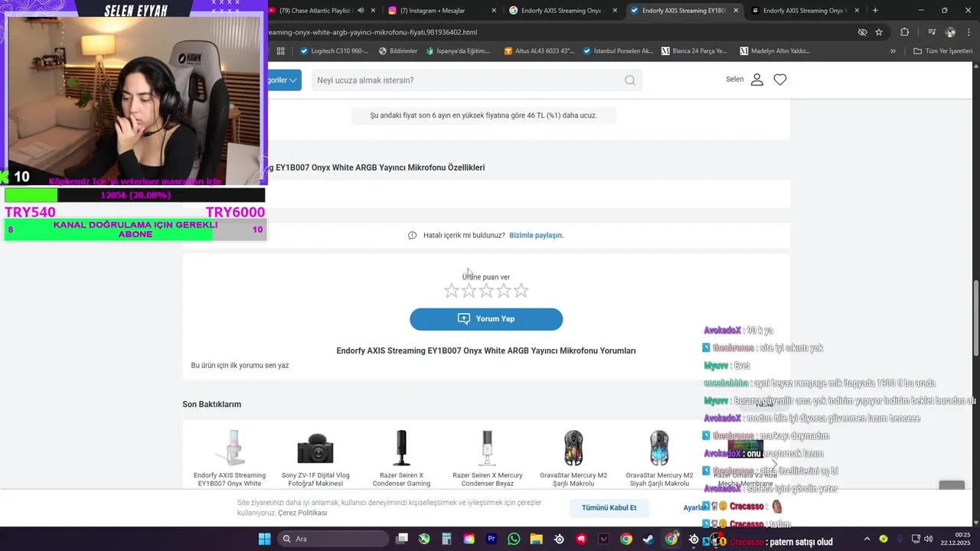
Task: Open the Altus AL43 6023 bookmark
Action: pos(539,51)
